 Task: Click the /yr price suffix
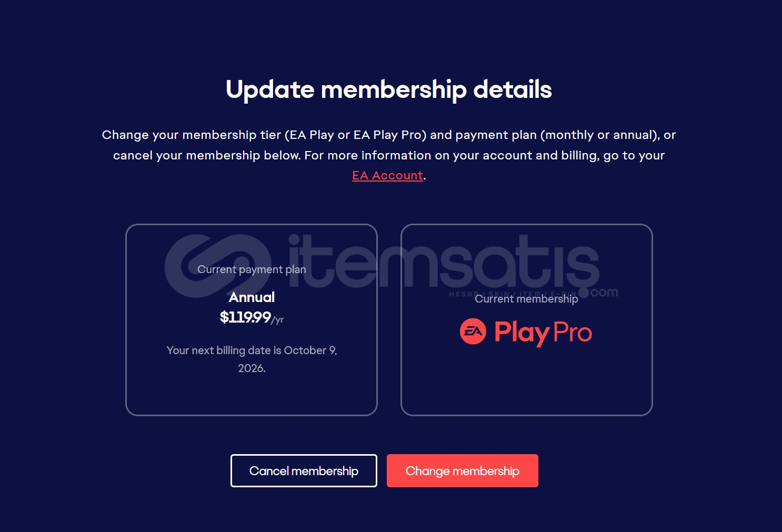[x=278, y=320]
